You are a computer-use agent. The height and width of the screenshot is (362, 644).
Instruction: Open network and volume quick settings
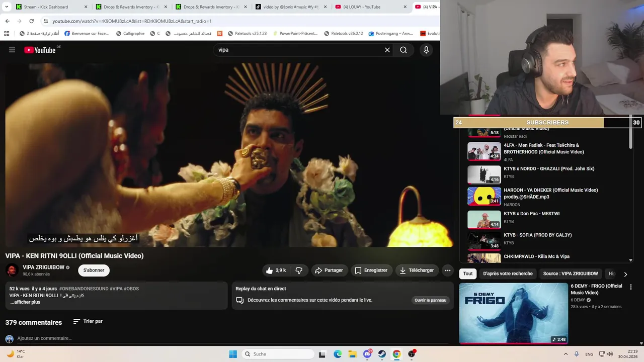pos(606,354)
